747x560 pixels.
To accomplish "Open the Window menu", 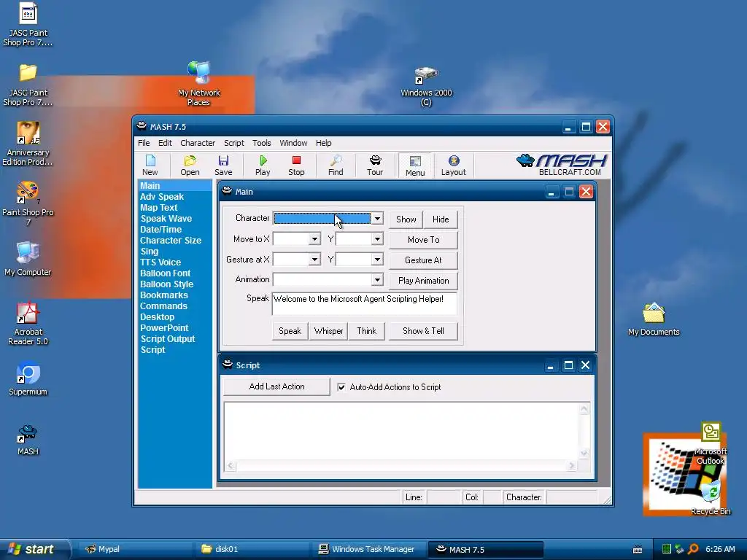I will click(293, 143).
